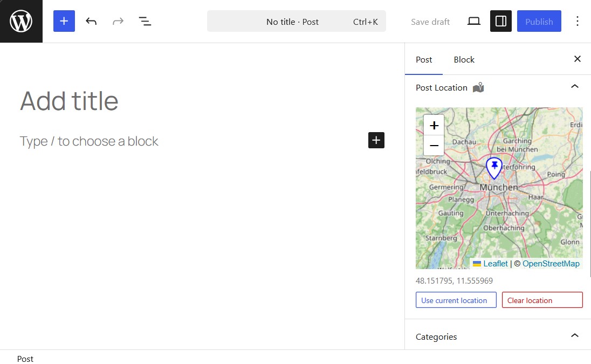
Task: Click Use current location button
Action: tap(456, 300)
